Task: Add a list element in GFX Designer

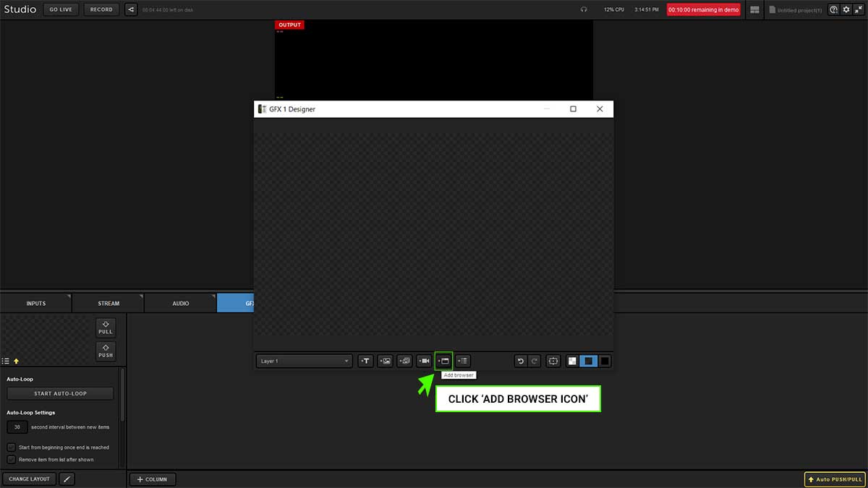Action: tap(463, 361)
